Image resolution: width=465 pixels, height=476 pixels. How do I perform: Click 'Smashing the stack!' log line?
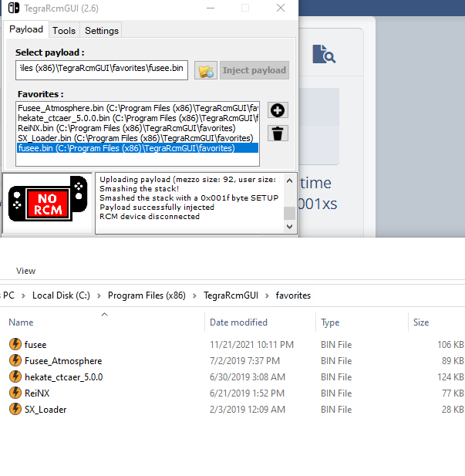pyautogui.click(x=140, y=188)
